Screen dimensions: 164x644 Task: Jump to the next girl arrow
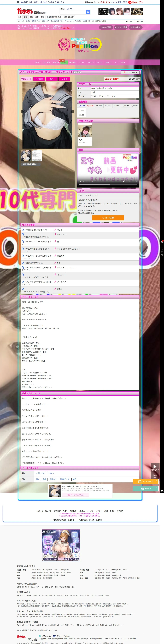click(x=155, y=466)
